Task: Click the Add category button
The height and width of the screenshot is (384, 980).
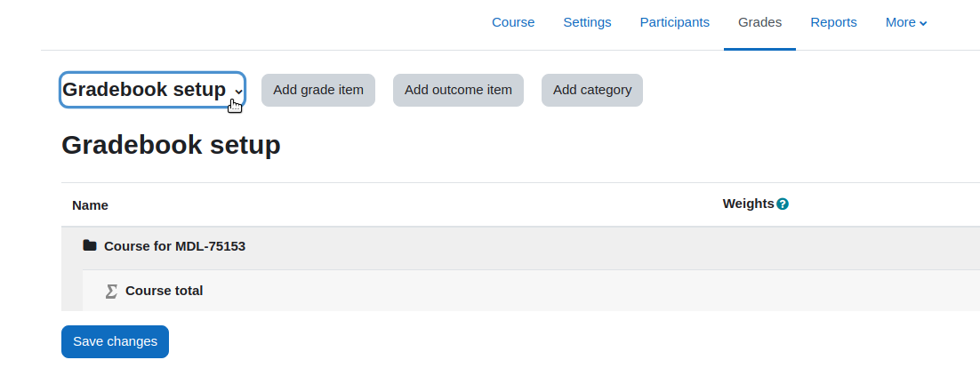Action: 592,90
